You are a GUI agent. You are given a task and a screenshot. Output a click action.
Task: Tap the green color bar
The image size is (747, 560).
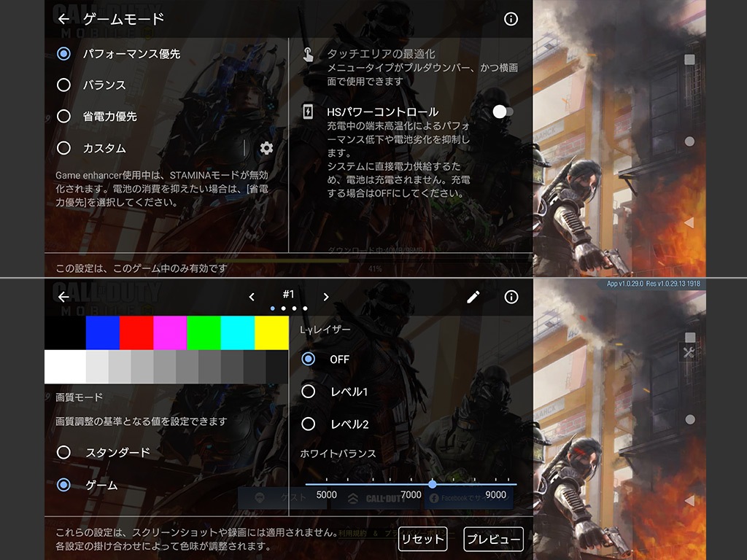pyautogui.click(x=204, y=332)
